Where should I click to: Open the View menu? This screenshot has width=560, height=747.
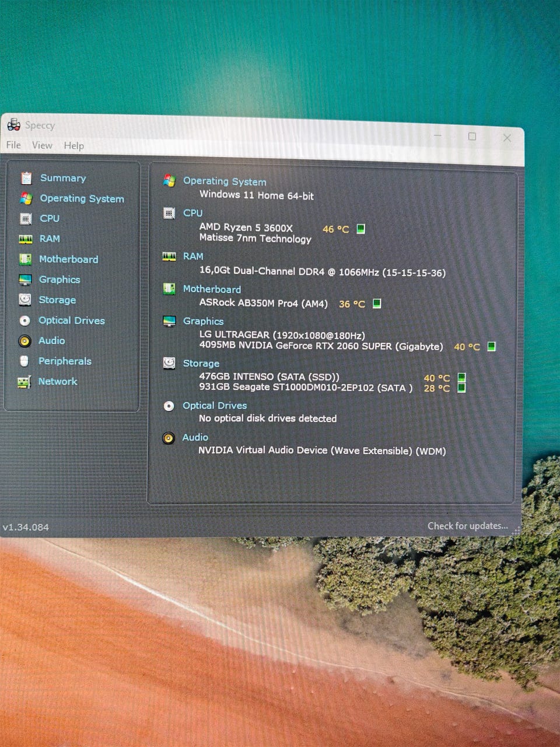click(x=42, y=145)
